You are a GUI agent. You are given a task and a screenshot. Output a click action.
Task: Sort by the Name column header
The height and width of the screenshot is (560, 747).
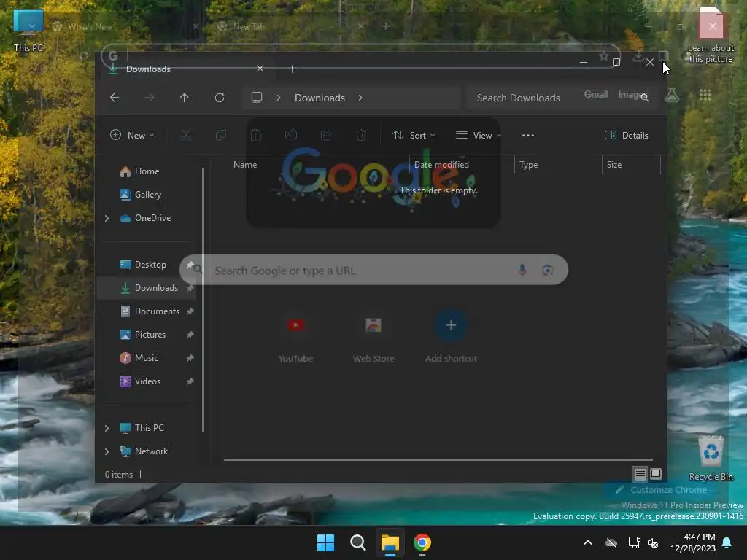pyautogui.click(x=245, y=165)
